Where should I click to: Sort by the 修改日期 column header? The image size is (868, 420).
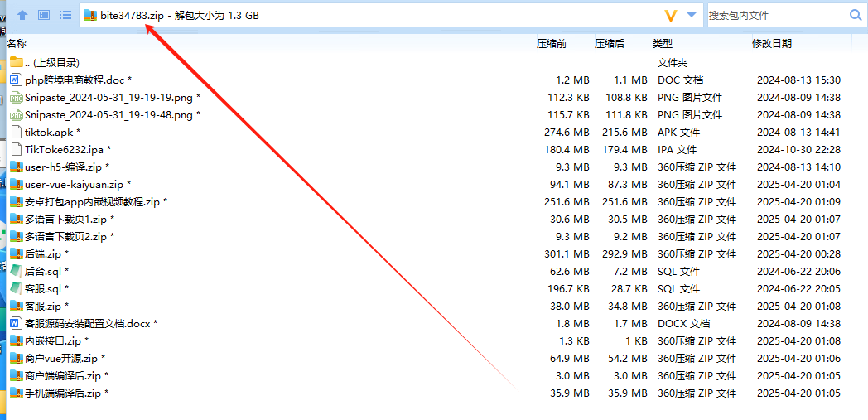(x=772, y=44)
